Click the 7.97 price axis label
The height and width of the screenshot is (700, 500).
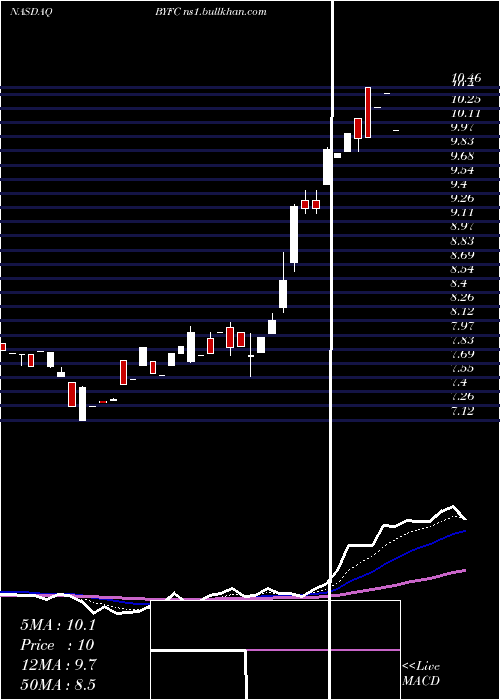(x=464, y=326)
